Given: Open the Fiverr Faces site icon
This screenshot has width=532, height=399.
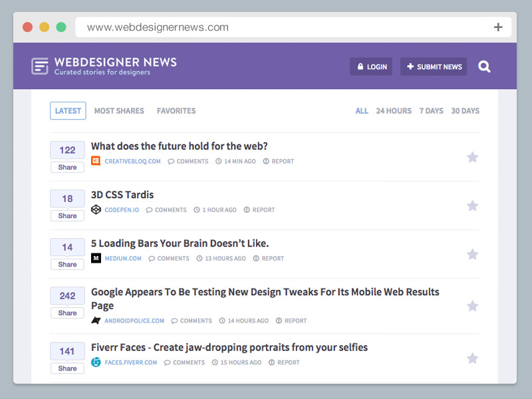Looking at the screenshot, I should (x=96, y=362).
